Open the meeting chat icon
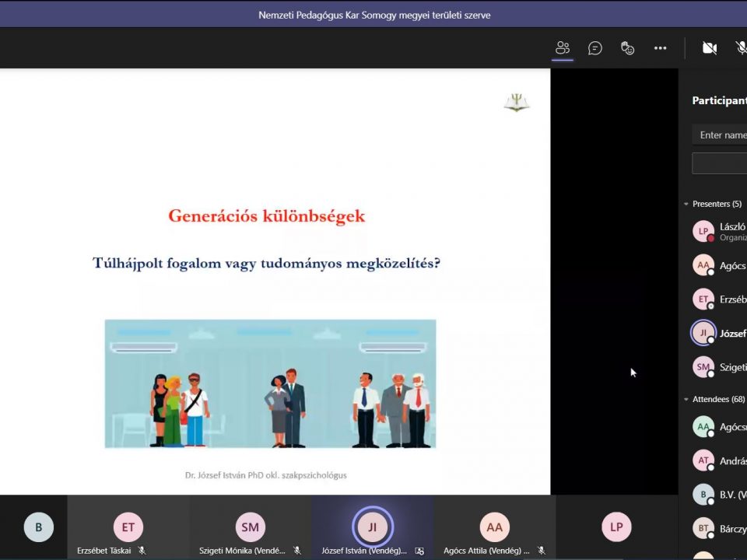Viewport: 747px width, 560px height. pyautogui.click(x=595, y=48)
